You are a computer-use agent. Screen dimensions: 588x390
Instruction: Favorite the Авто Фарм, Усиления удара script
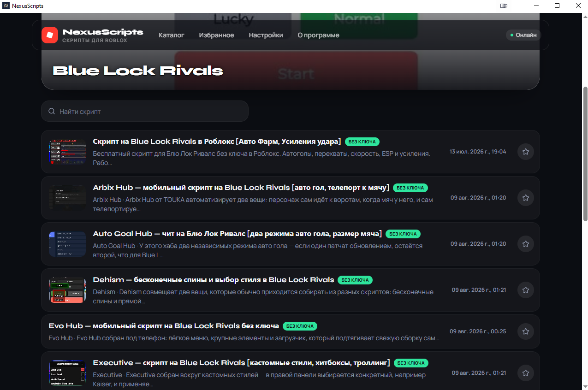click(526, 151)
